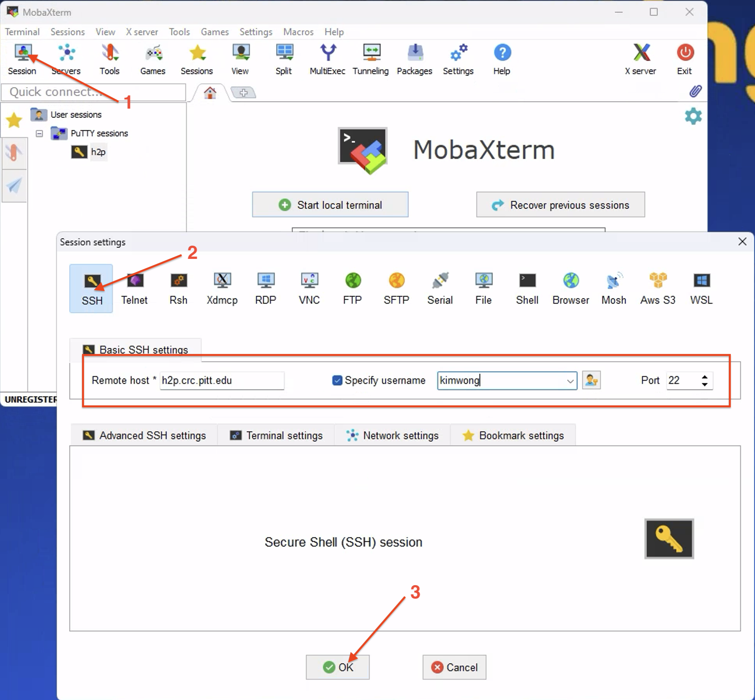The image size is (755, 700).
Task: Select the Browser session type
Action: tap(571, 288)
